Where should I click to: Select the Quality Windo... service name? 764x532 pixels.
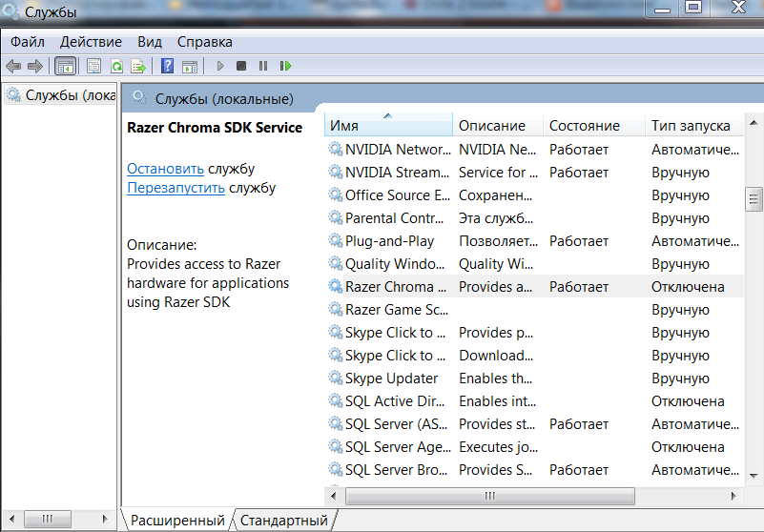(395, 263)
